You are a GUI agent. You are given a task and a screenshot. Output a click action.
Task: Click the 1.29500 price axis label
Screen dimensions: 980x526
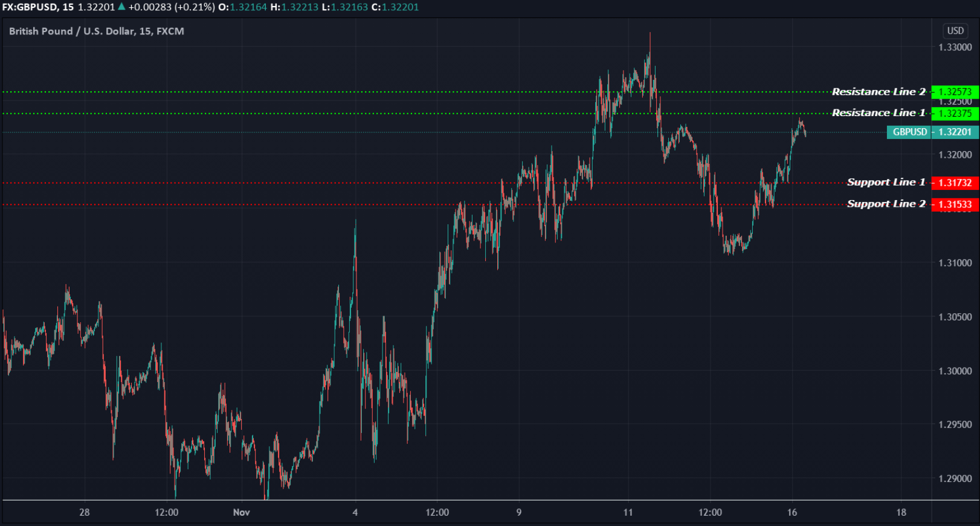click(x=955, y=424)
